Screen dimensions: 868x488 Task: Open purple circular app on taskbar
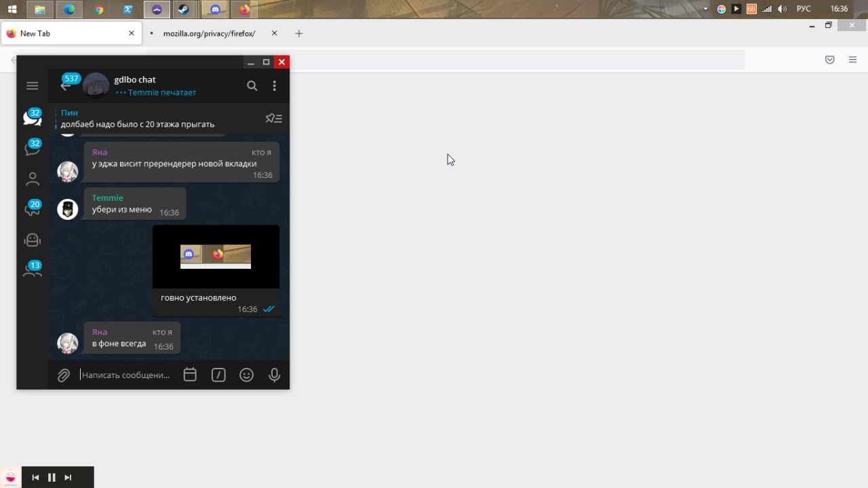[x=157, y=10]
